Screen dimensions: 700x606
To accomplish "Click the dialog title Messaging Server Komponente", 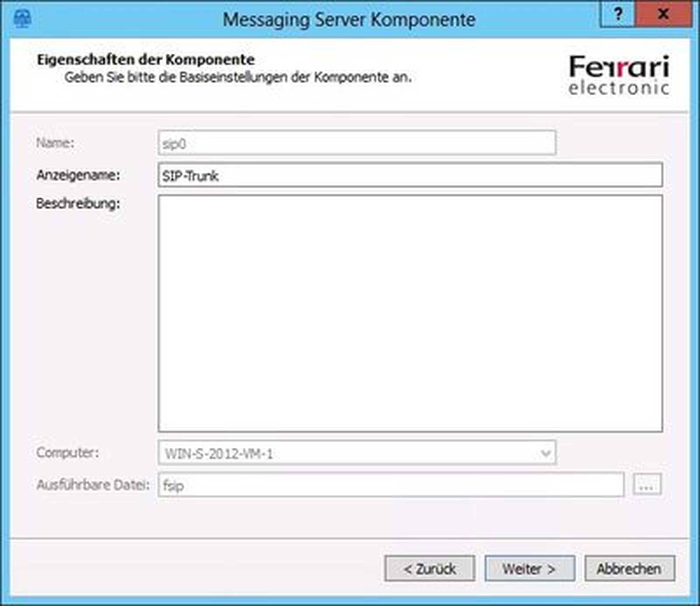I will (x=349, y=20).
